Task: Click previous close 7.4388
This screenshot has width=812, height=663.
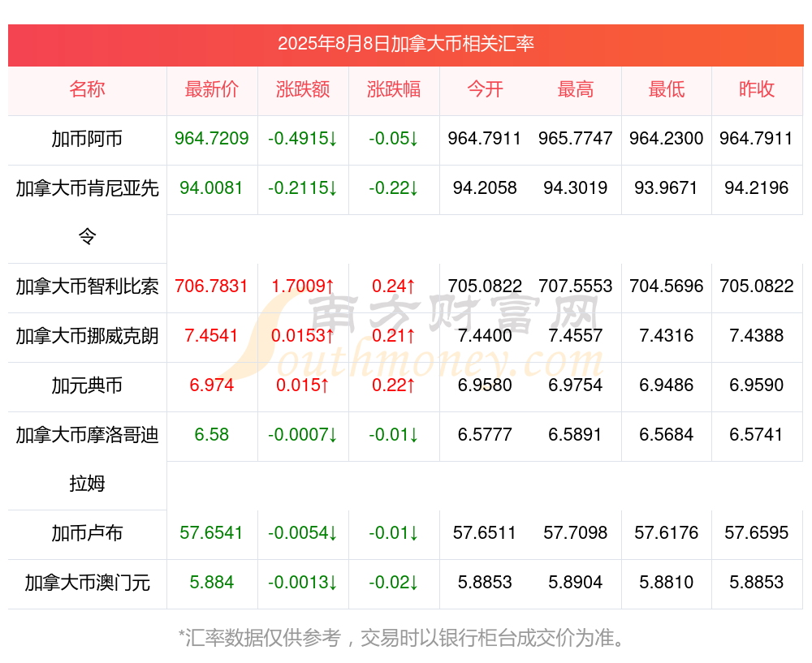Action: [x=757, y=335]
